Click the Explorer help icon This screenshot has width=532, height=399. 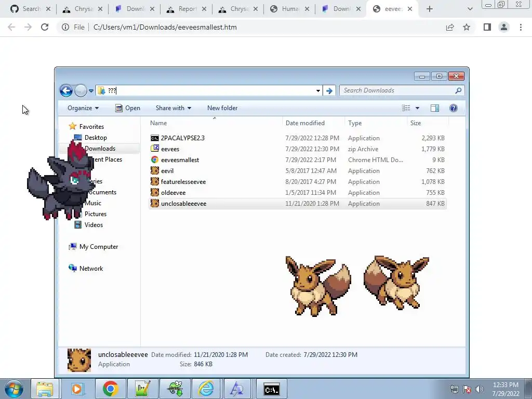[453, 108]
